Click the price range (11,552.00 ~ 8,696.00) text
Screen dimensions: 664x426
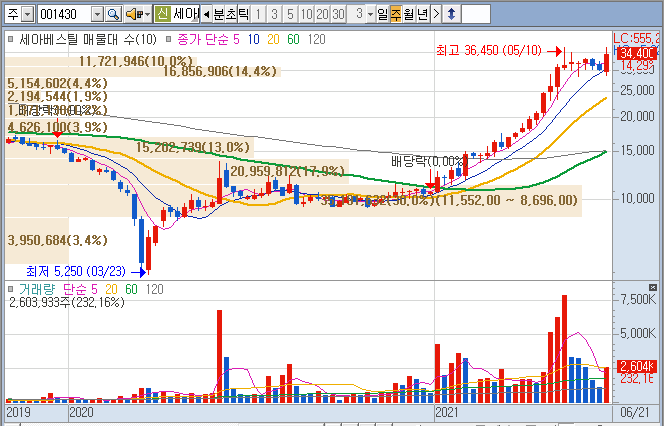pos(507,200)
